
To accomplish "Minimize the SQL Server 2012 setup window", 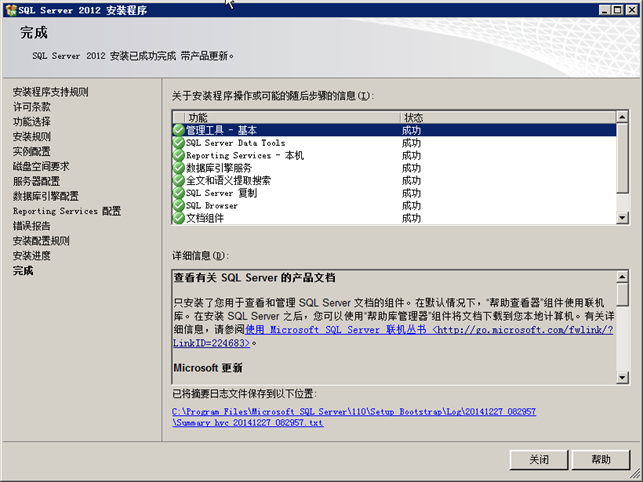I will (x=604, y=10).
